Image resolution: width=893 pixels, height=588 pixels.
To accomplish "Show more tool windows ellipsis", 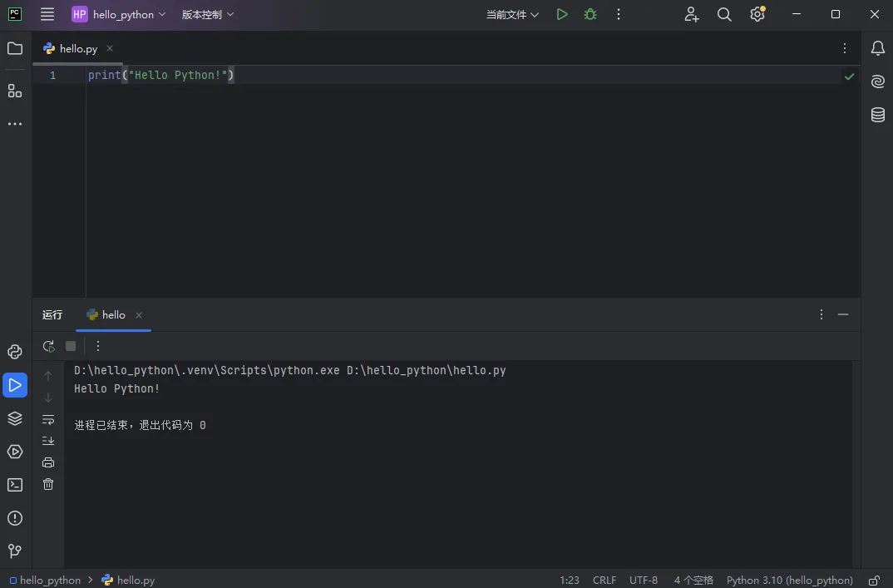I will 15,124.
